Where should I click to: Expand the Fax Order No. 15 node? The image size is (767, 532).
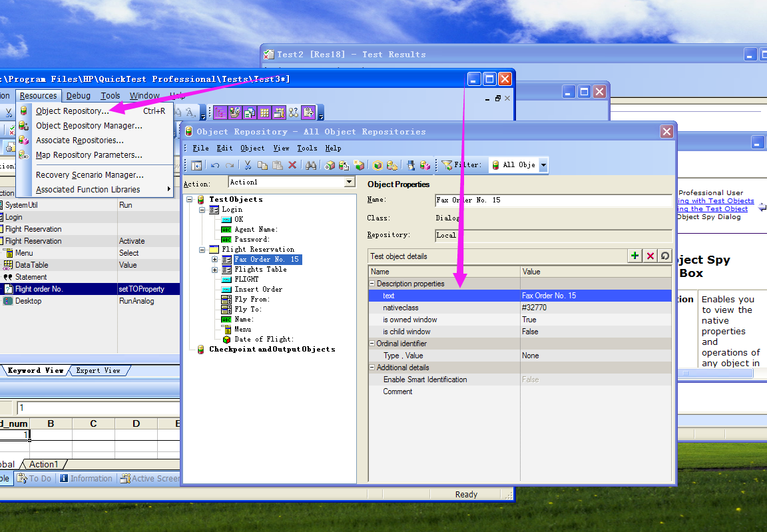pos(215,260)
